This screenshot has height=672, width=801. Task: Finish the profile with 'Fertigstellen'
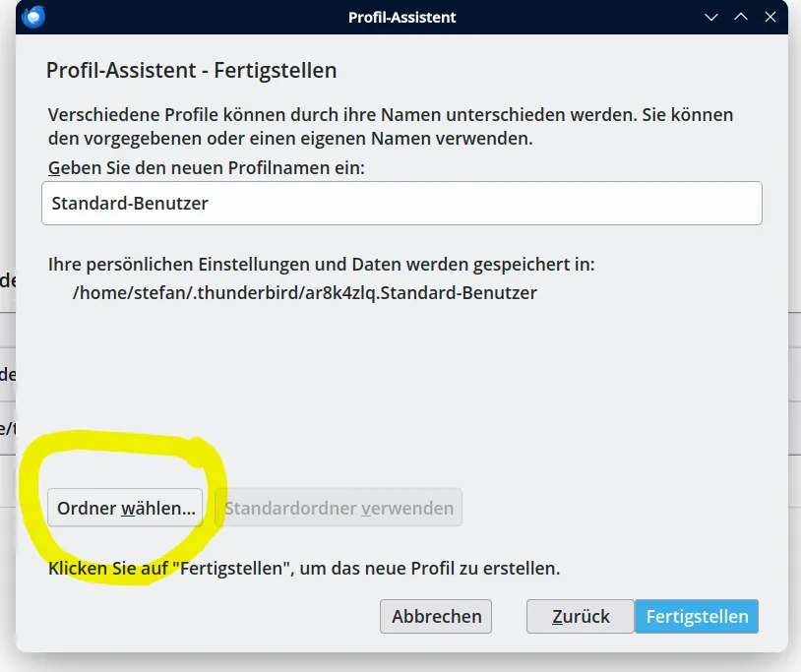(x=697, y=616)
